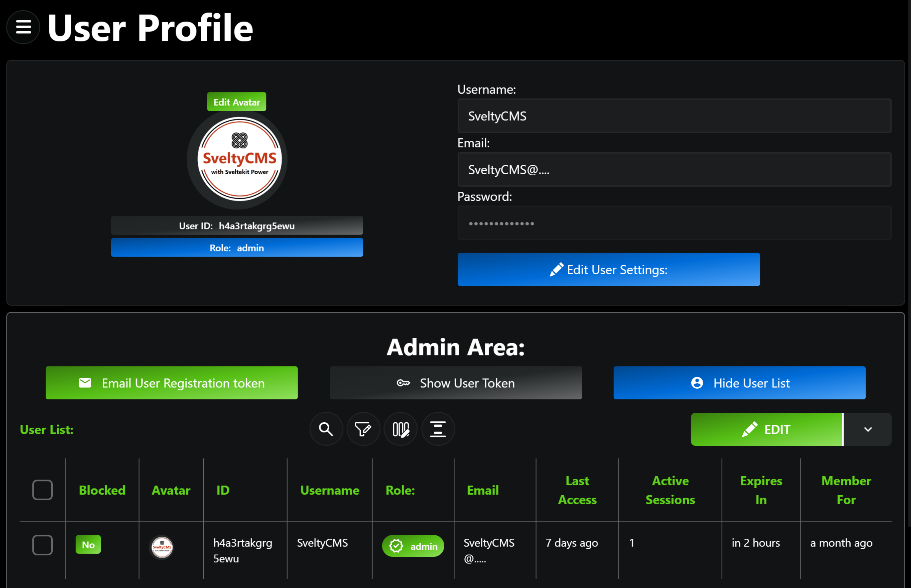Click the edit columns icon

point(401,429)
